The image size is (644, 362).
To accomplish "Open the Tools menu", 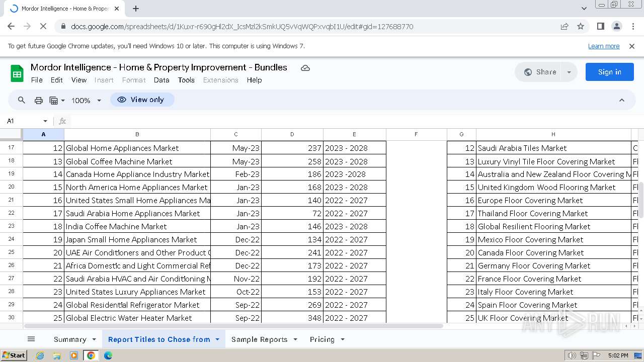I will point(186,80).
